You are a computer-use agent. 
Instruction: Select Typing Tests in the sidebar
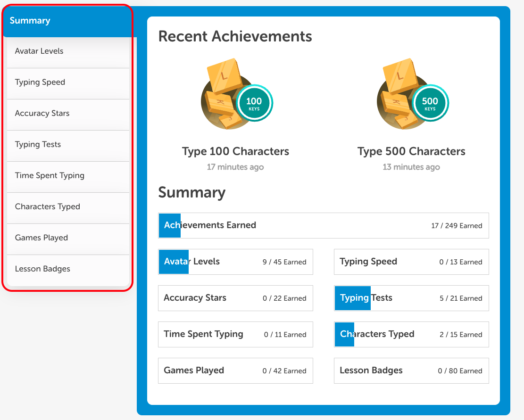coord(68,144)
